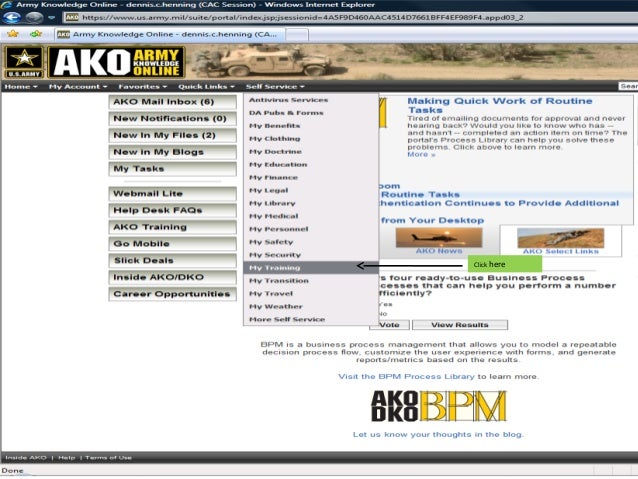This screenshot has width=638, height=479.
Task: Click the address bar URL field
Action: (x=350, y=17)
